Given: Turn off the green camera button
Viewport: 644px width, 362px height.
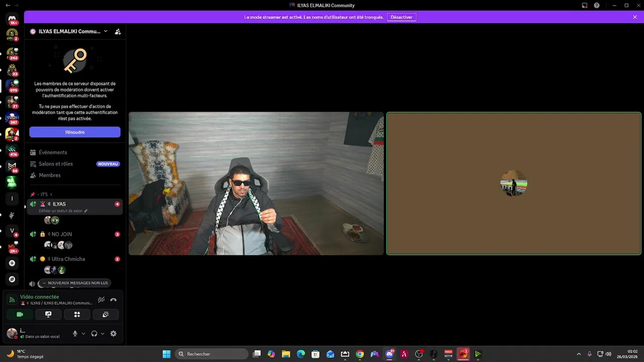Looking at the screenshot, I should pyautogui.click(x=20, y=314).
